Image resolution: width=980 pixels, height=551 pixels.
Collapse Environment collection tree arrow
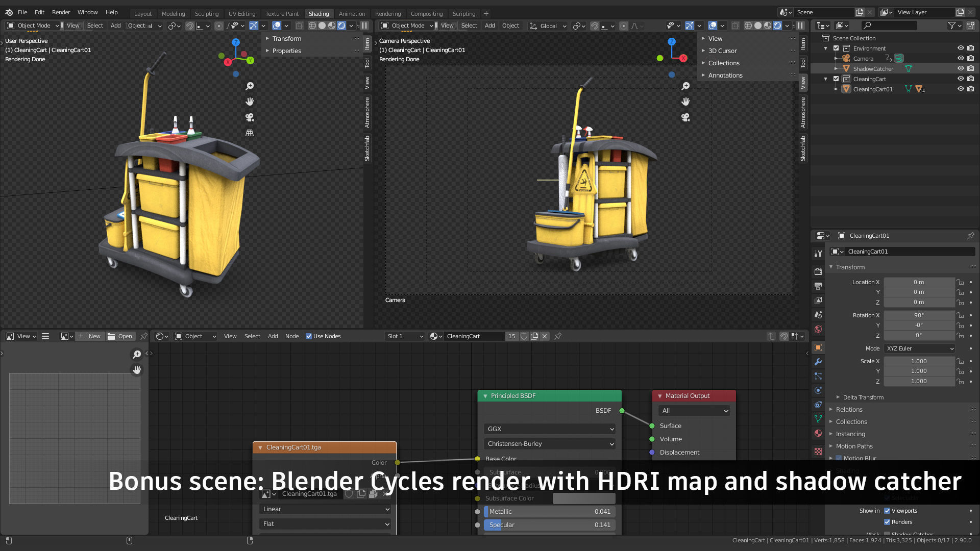(826, 48)
